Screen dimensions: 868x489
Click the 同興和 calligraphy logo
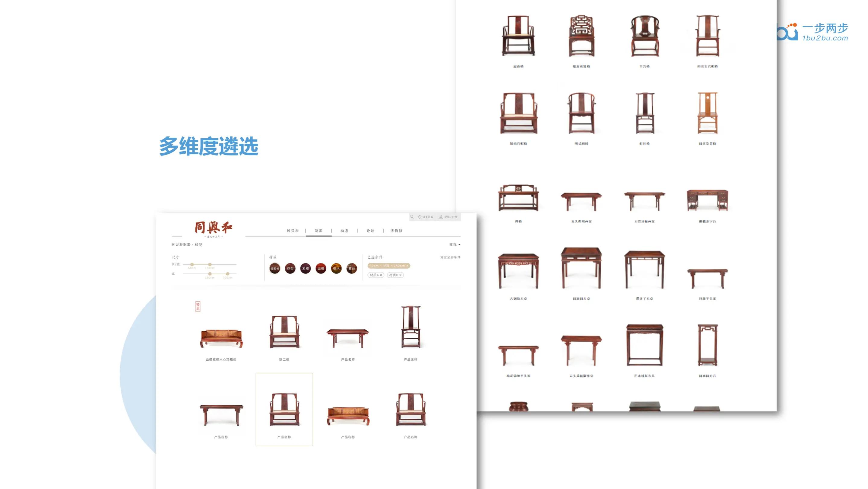point(213,228)
